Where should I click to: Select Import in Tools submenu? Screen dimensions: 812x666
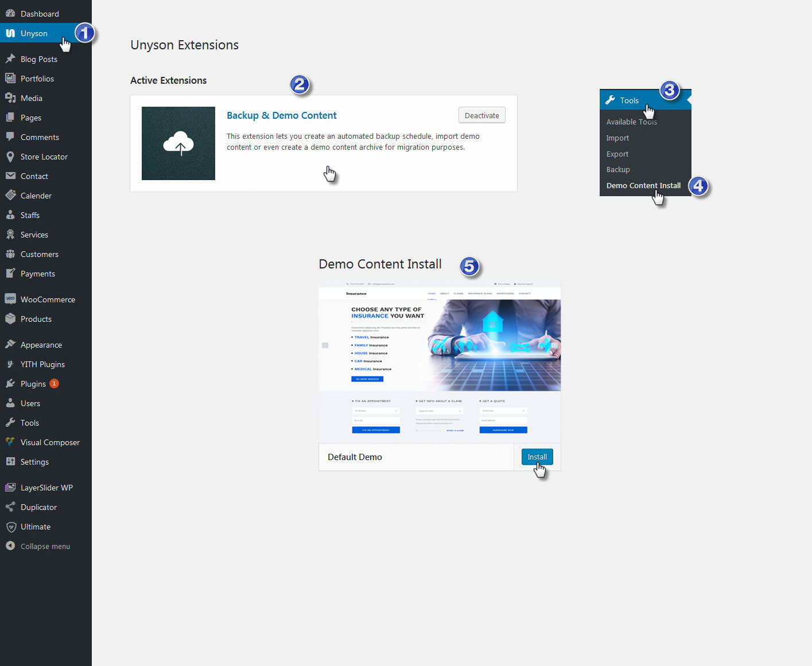pyautogui.click(x=617, y=138)
